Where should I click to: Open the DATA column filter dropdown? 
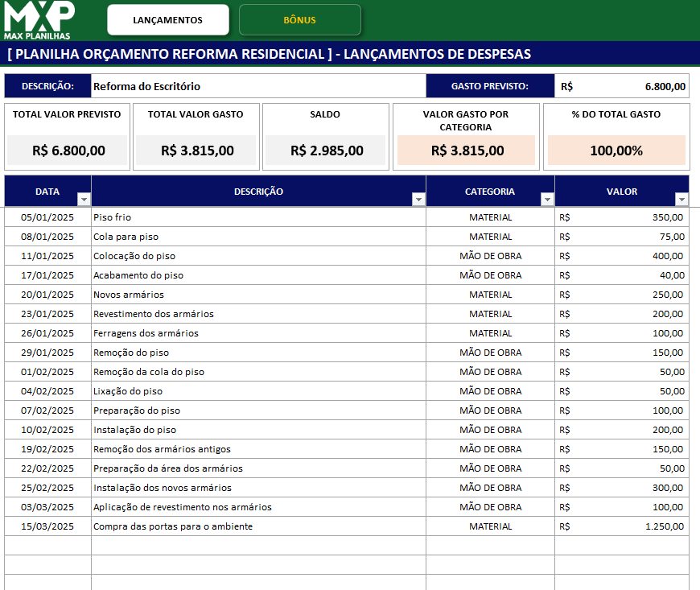pyautogui.click(x=84, y=198)
